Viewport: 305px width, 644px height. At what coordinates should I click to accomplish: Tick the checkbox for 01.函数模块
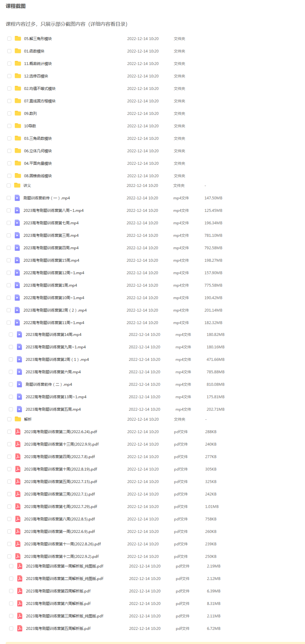click(9, 51)
